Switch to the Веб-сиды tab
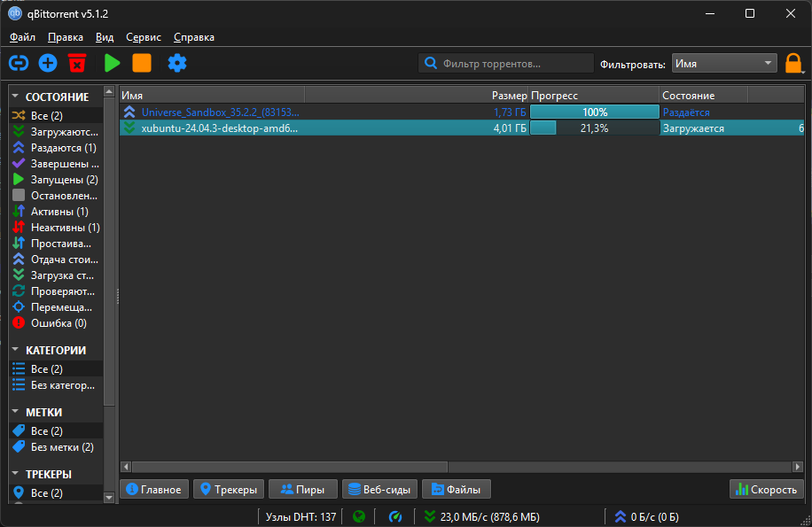Image resolution: width=812 pixels, height=527 pixels. [379, 489]
